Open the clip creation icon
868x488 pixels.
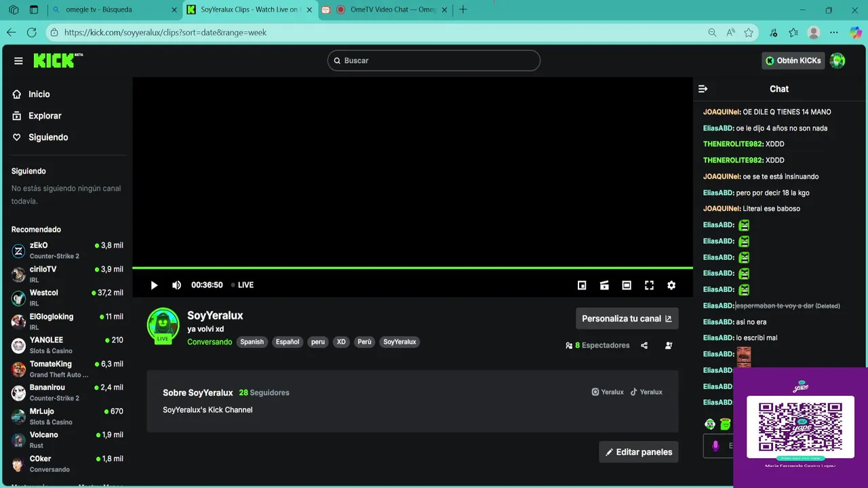(x=604, y=285)
